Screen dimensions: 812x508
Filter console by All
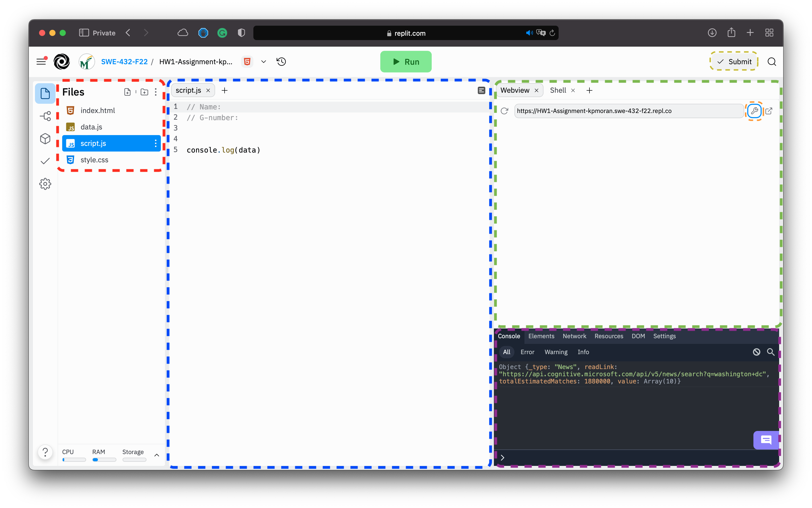point(506,352)
